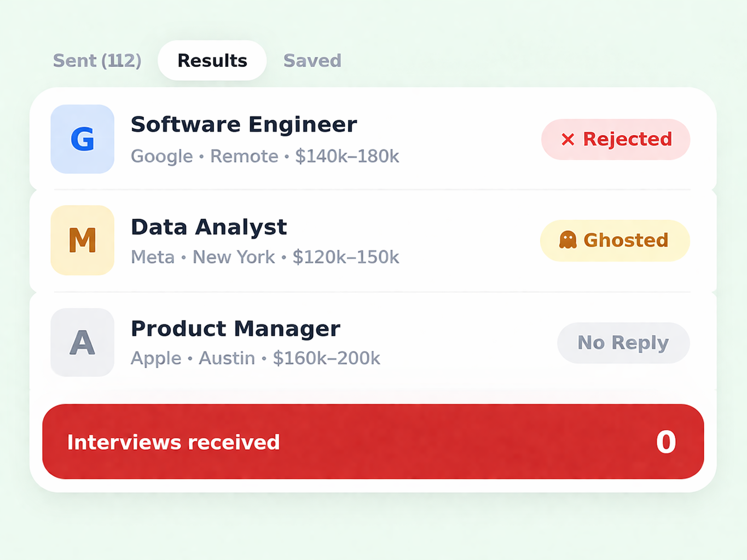Click the zero interviews counter

pyautogui.click(x=666, y=442)
